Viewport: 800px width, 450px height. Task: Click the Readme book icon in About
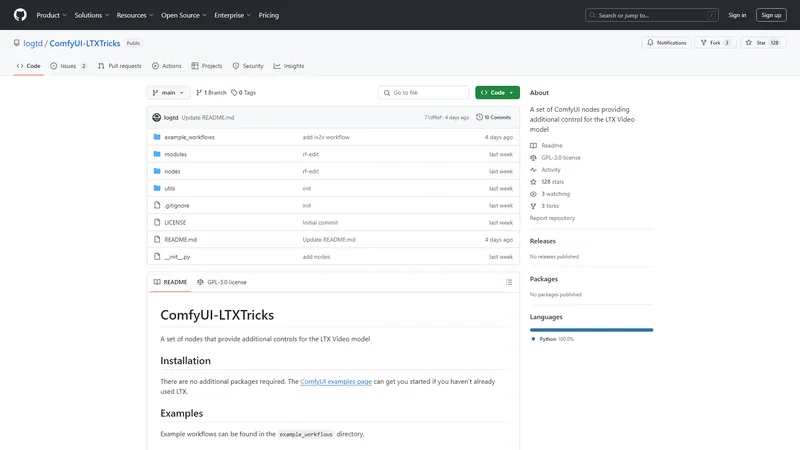click(533, 145)
